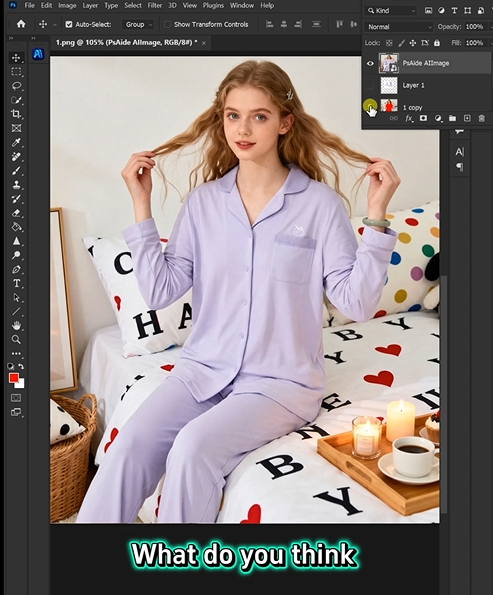Image resolution: width=493 pixels, height=595 pixels.
Task: Select the Horizontal Type tool
Action: click(x=16, y=283)
